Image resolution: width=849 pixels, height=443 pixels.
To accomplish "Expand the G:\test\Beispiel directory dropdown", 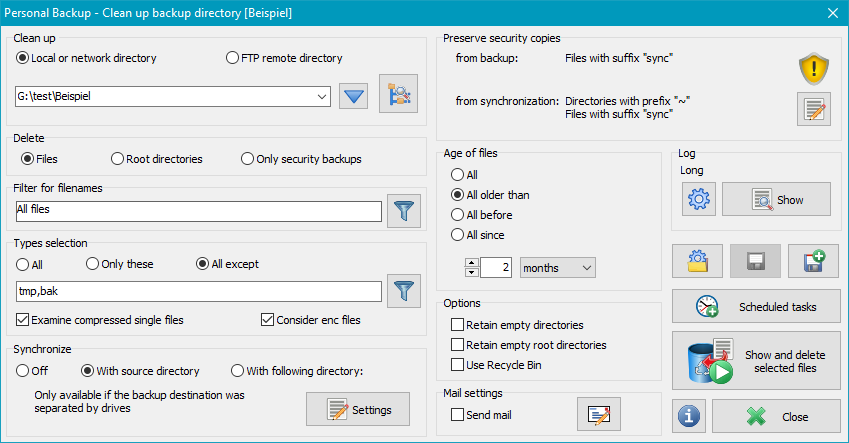I will [x=322, y=97].
